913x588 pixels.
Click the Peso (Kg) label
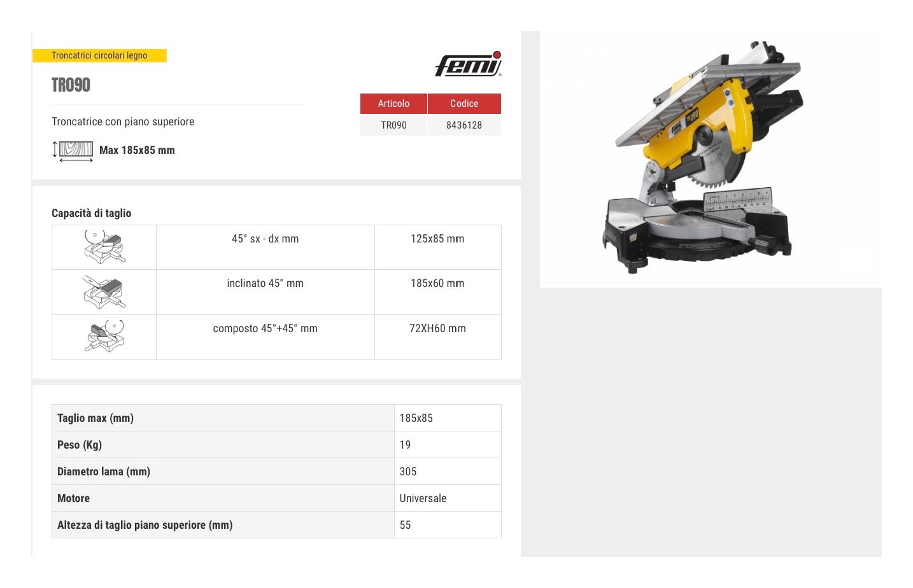80,445
